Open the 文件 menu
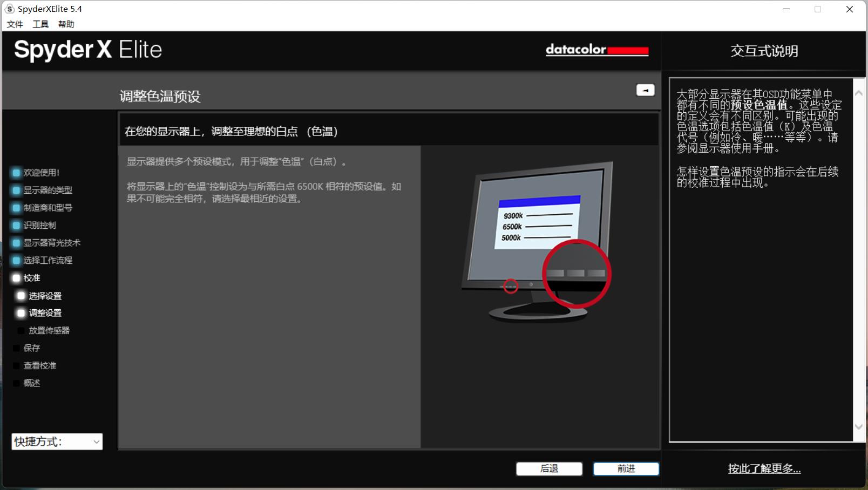This screenshot has height=490, width=868. pyautogui.click(x=15, y=24)
